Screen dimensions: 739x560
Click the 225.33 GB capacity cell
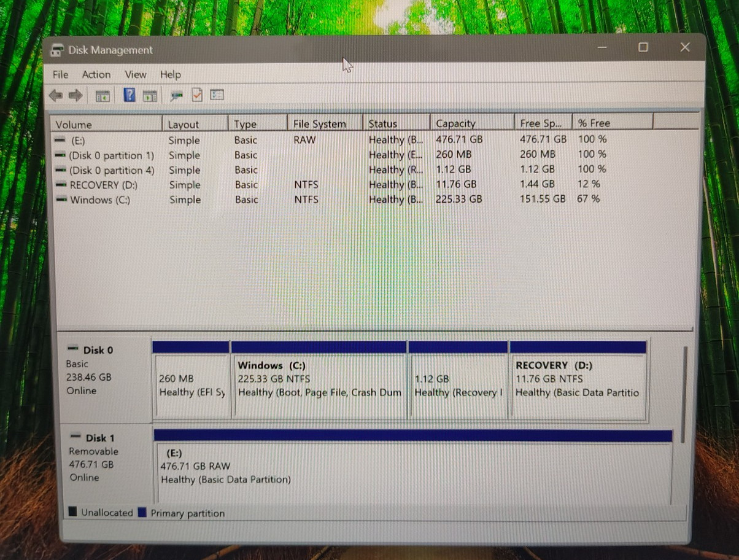pos(459,199)
